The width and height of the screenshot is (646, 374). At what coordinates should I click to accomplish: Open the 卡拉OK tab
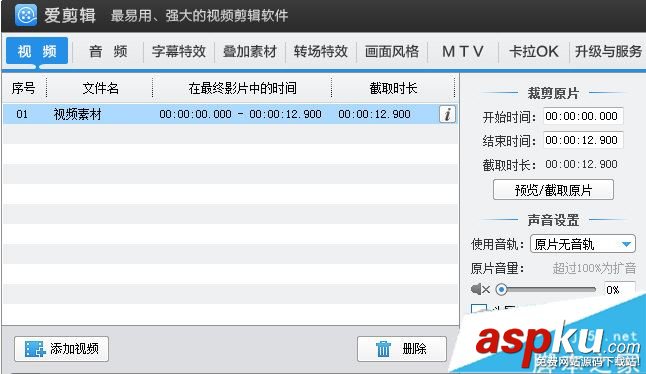tap(534, 51)
